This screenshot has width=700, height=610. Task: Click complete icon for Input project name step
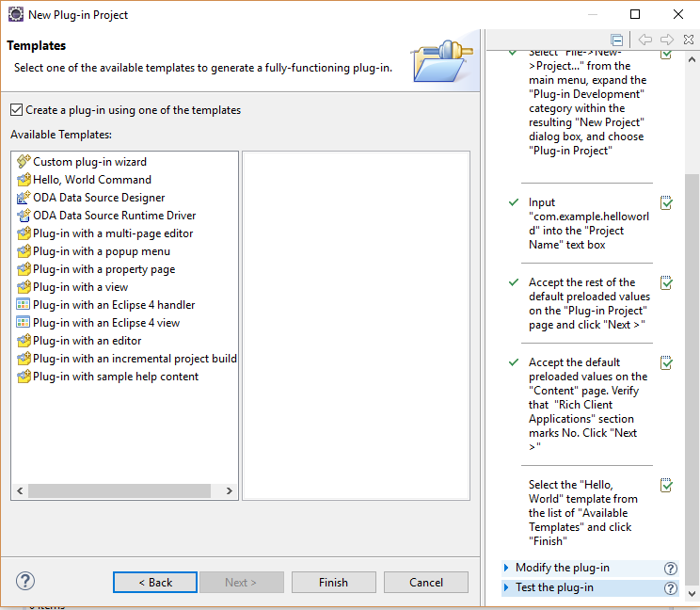point(666,202)
